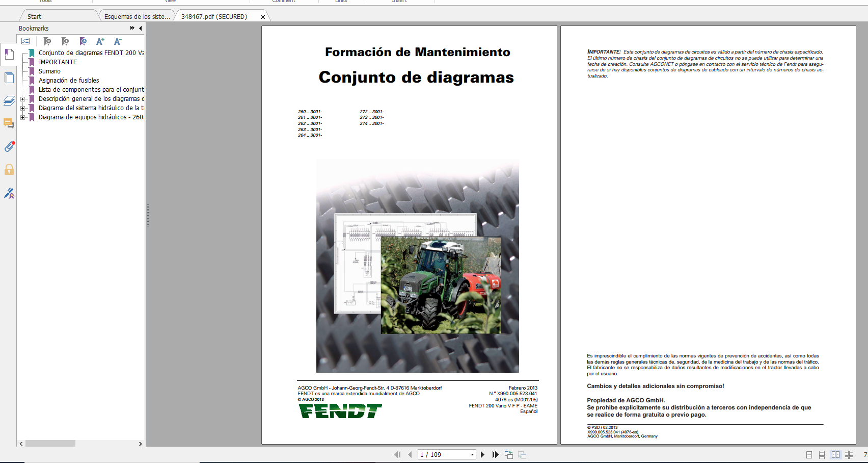Open the Digital Signatures panel icon
Viewport: 868px width, 463px height.
9,193
